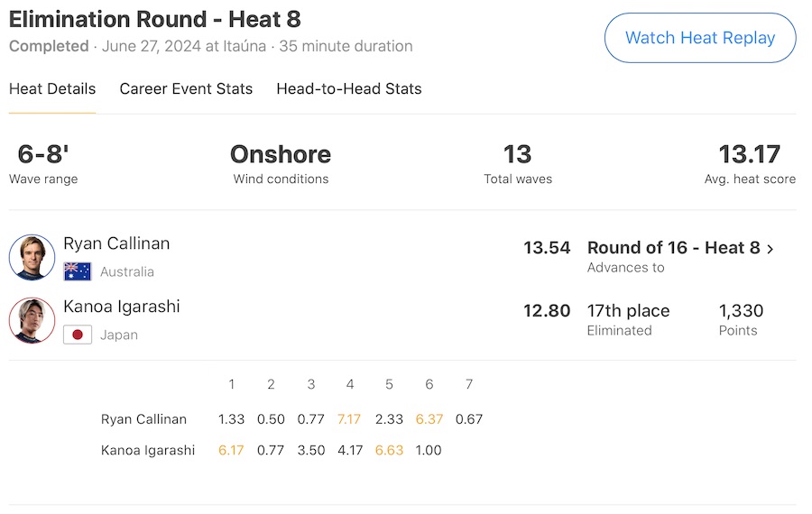Viewport: 812px width, 514px height.
Task: Click the Japan flag icon
Action: tap(78, 335)
